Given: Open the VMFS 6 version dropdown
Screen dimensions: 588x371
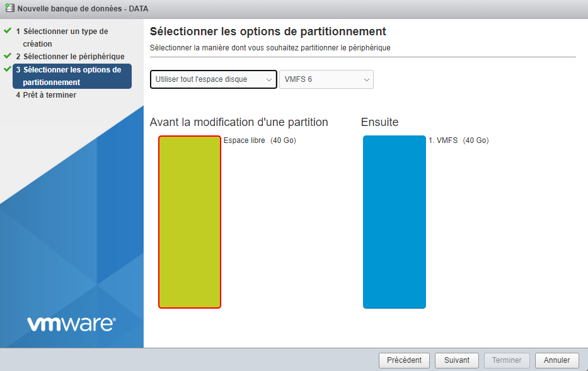Looking at the screenshot, I should pos(326,79).
